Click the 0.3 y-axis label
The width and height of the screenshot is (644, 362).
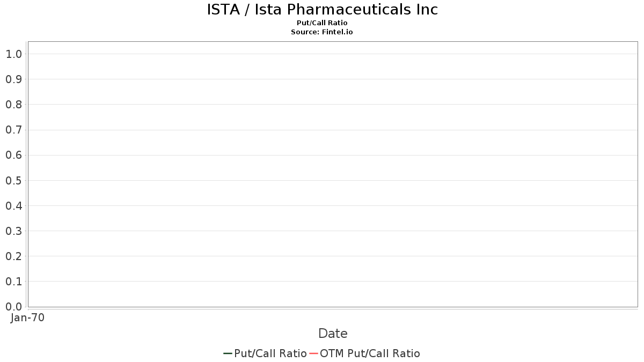[14, 231]
